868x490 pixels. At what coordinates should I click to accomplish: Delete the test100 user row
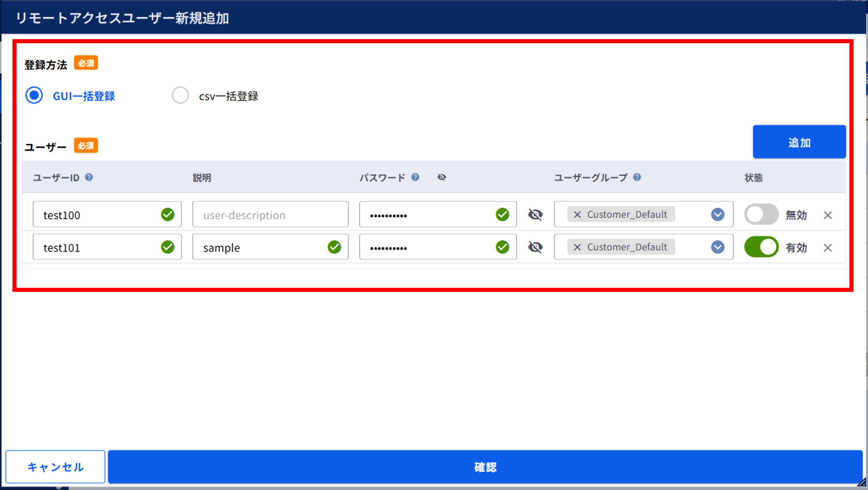tap(828, 215)
